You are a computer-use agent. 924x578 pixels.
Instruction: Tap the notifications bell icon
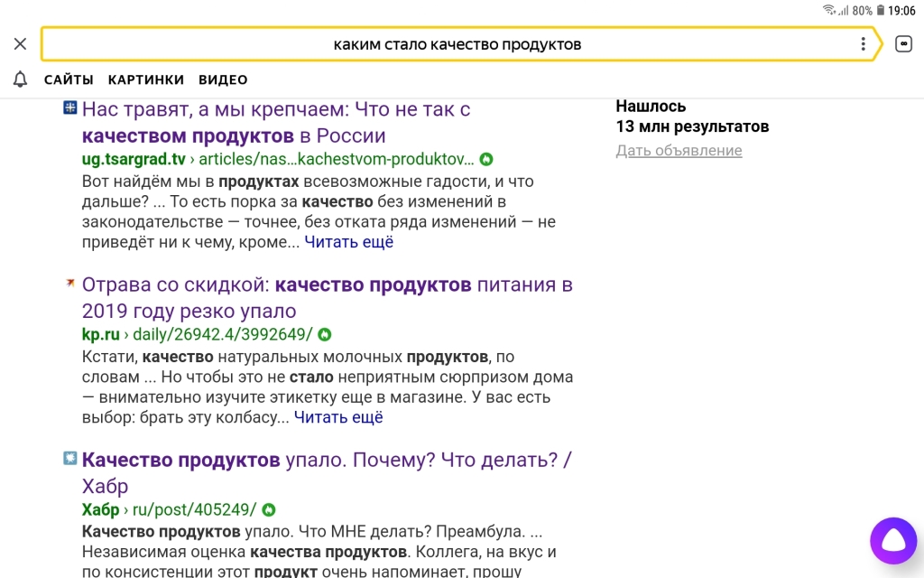tap(21, 79)
